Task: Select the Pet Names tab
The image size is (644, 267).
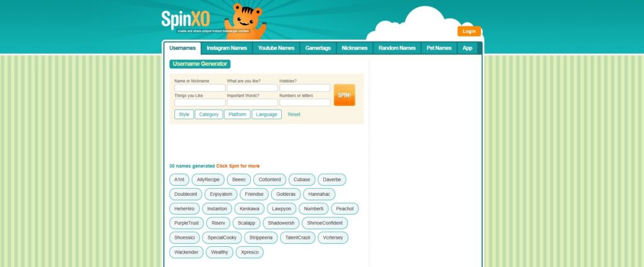Action: click(x=439, y=48)
